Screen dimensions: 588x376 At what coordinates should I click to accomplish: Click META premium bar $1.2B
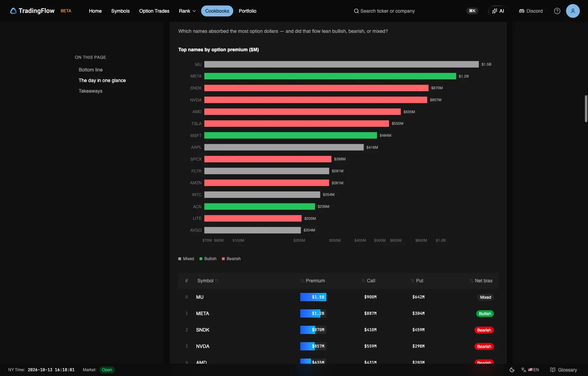[313, 313]
